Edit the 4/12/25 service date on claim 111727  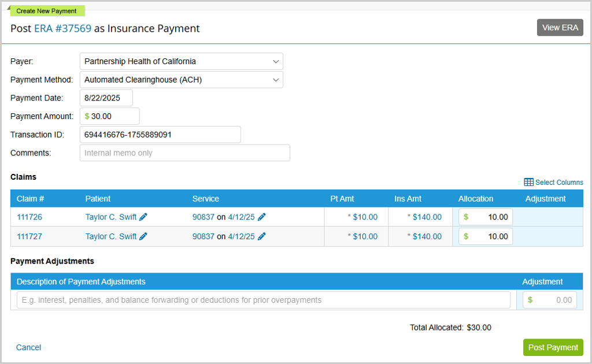(262, 236)
